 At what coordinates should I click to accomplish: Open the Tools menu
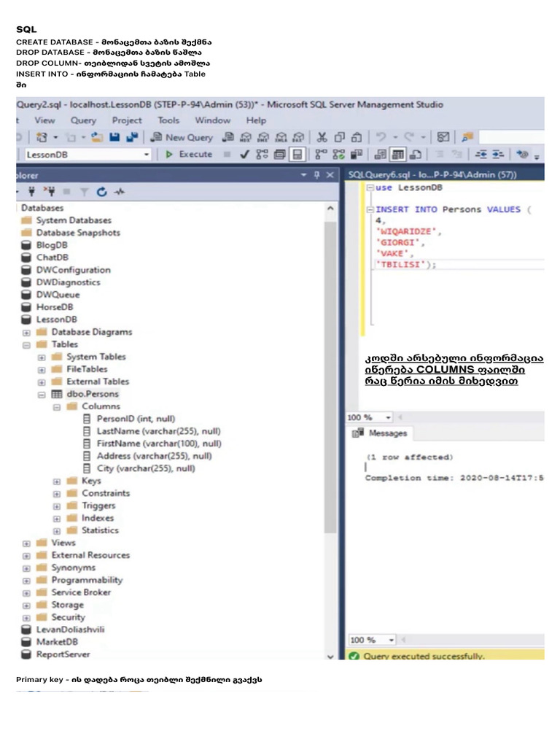[x=168, y=120]
